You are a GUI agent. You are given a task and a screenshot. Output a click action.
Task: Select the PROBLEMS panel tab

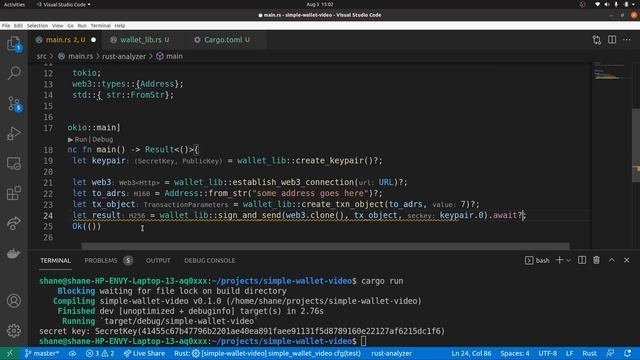tap(101, 260)
